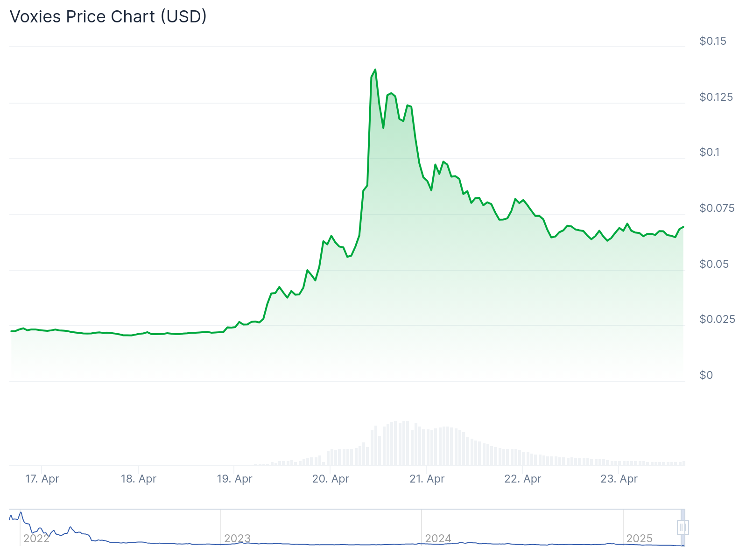
Task: Select the $0.025 axis label
Action: pos(717,319)
